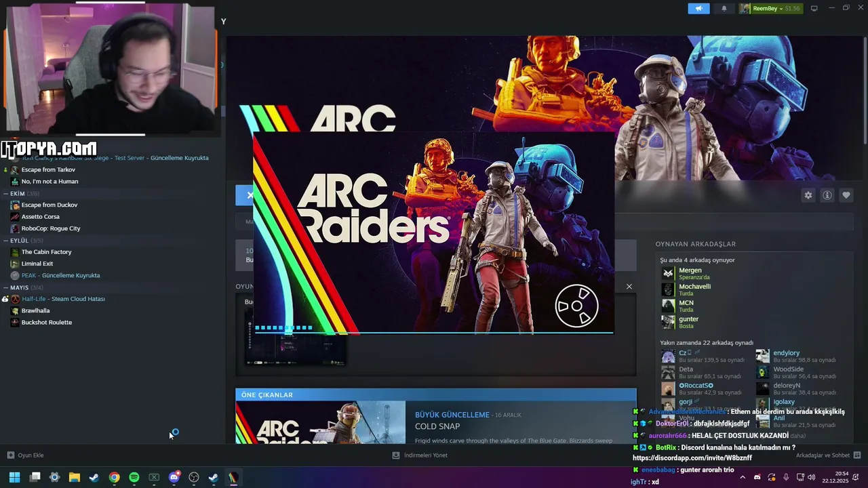Viewport: 868px width, 488px height.
Task: Open friend Mergen's profile
Action: tap(690, 270)
